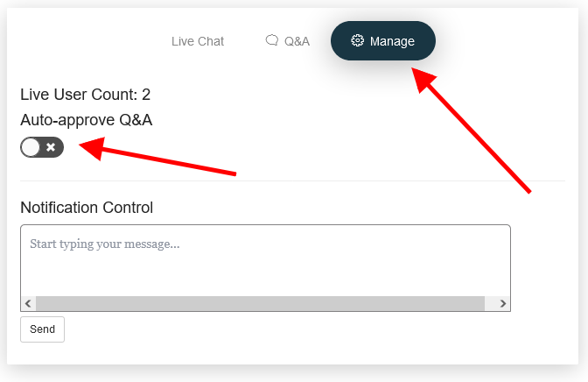Click the number 2 in user count
Image resolution: width=588 pixels, height=382 pixels.
[x=146, y=95]
